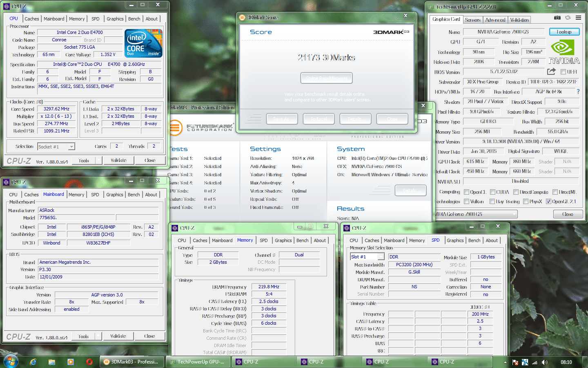Toggle the CUDA checkbox
The image size is (588, 368).
pos(492,192)
